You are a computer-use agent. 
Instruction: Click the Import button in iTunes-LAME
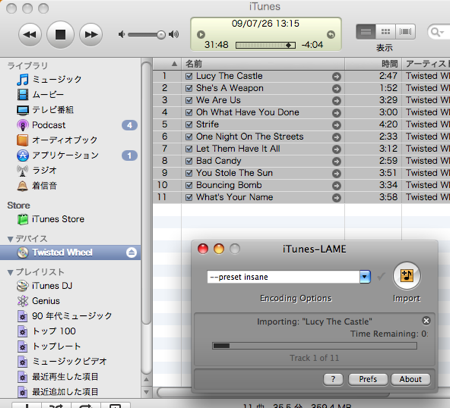tap(407, 276)
